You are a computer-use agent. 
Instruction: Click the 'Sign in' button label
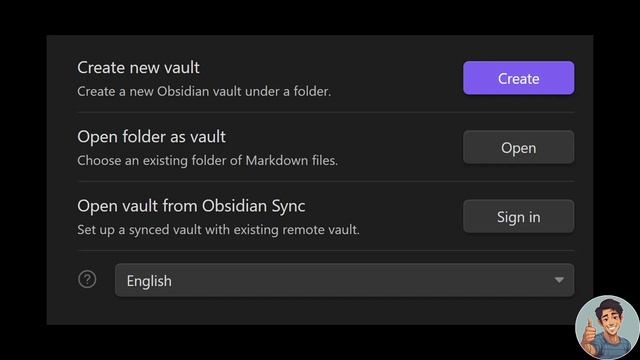coord(518,218)
